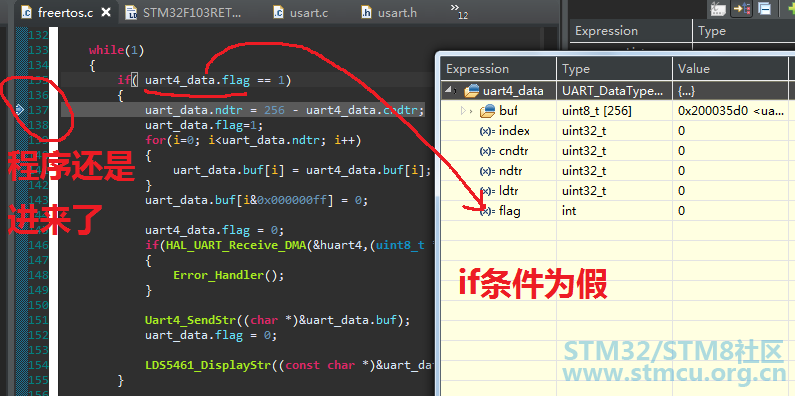Select the uart4_data structure row icon
The width and height of the screenshot is (795, 396).
[472, 91]
